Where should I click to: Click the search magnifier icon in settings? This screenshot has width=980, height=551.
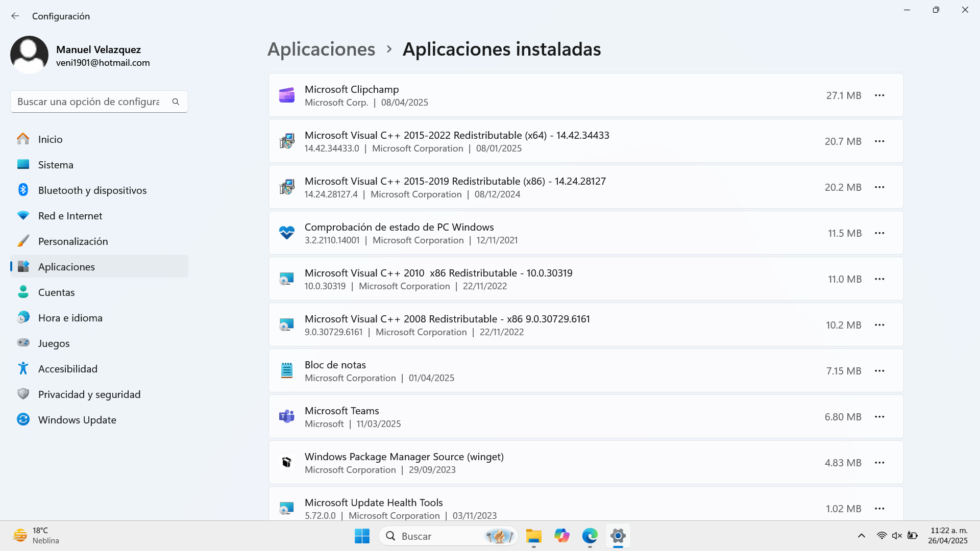point(176,102)
